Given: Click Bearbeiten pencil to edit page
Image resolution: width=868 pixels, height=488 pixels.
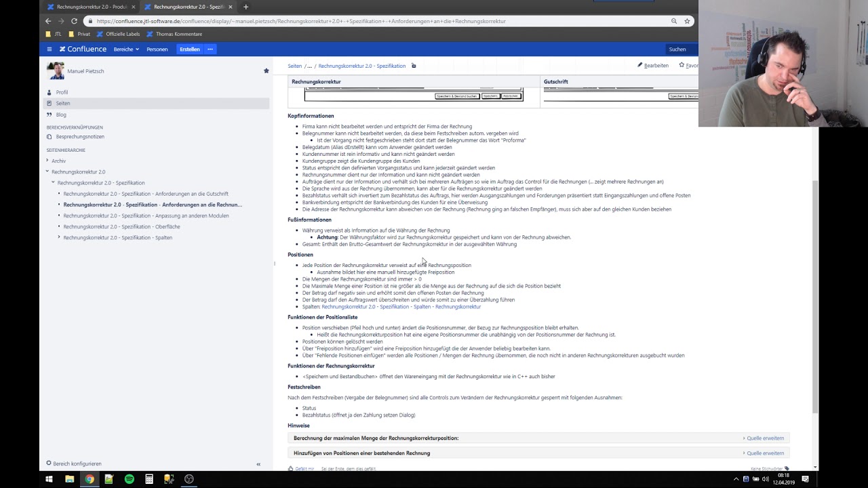Looking at the screenshot, I should click(x=653, y=65).
